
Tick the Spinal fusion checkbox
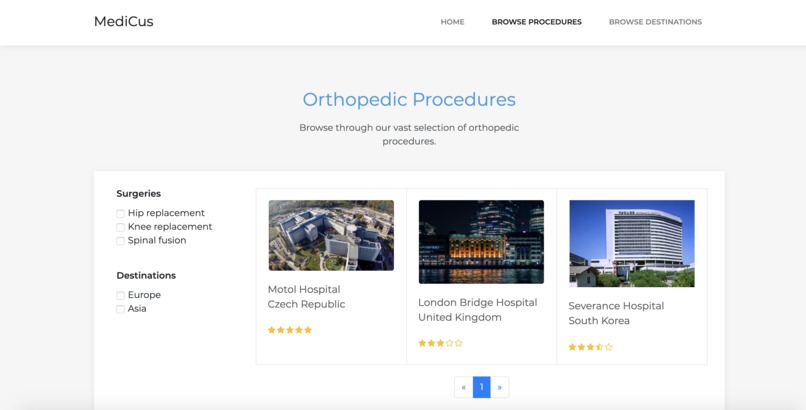(x=120, y=241)
